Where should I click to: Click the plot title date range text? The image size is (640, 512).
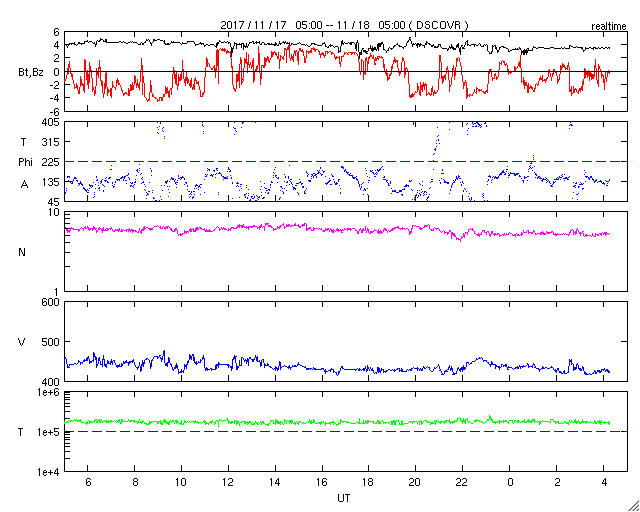point(344,25)
